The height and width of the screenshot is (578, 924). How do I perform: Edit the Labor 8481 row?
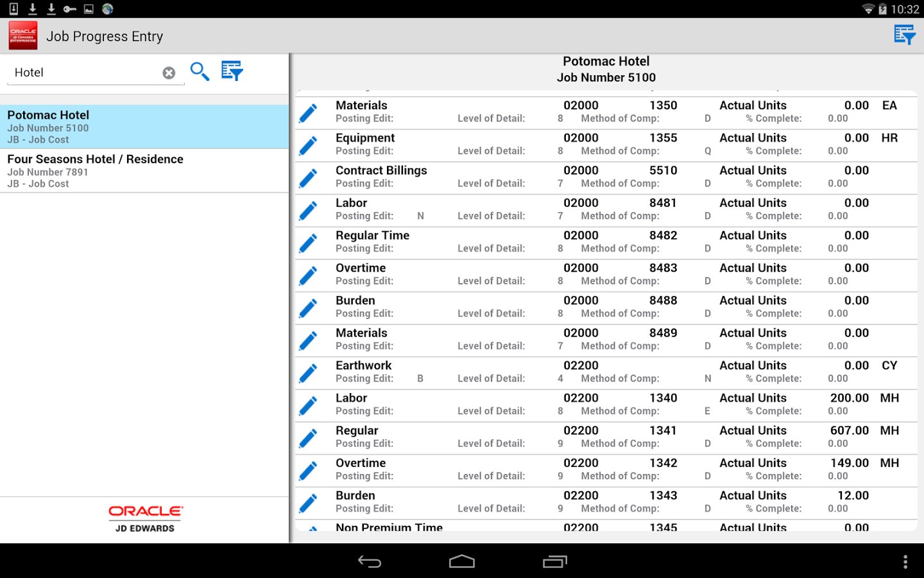[x=308, y=211]
